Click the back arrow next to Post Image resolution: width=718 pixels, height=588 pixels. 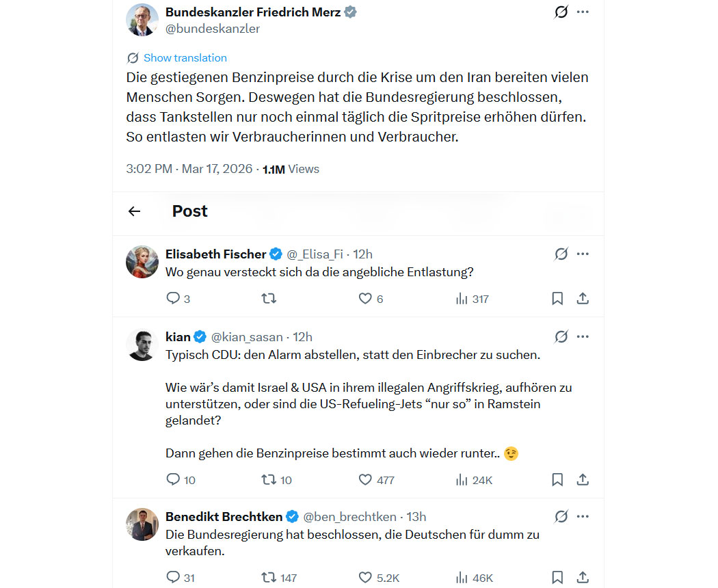click(x=134, y=211)
